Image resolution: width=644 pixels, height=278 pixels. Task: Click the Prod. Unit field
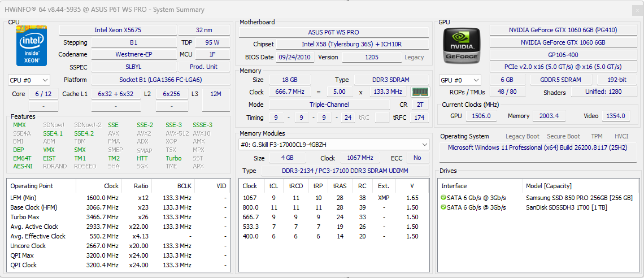(204, 67)
